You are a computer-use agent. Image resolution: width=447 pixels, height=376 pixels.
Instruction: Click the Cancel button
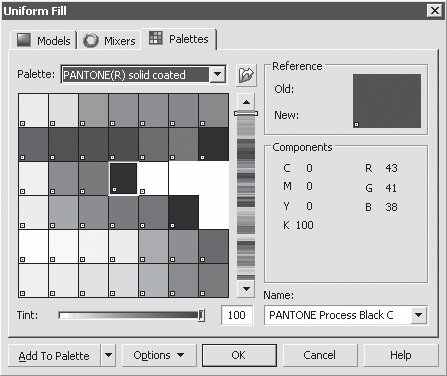319,355
